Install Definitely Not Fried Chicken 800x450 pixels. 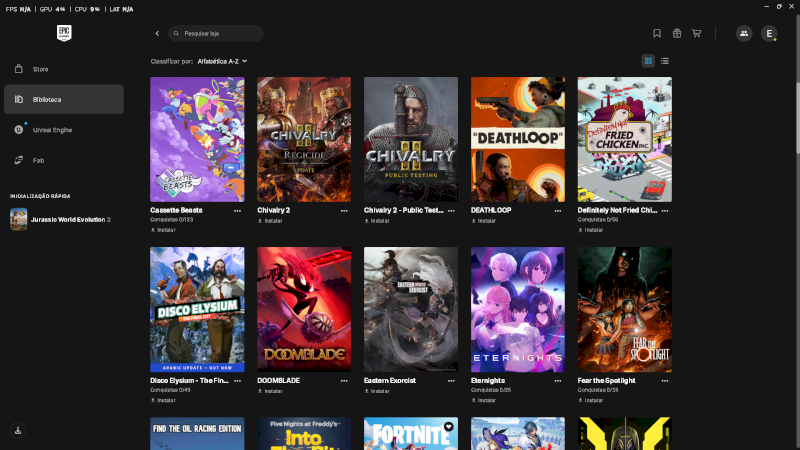[x=591, y=230]
